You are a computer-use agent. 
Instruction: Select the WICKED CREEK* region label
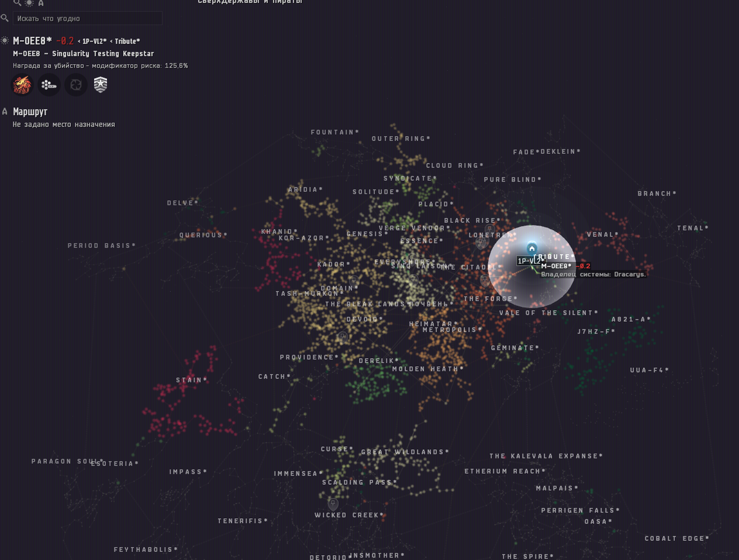point(350,516)
